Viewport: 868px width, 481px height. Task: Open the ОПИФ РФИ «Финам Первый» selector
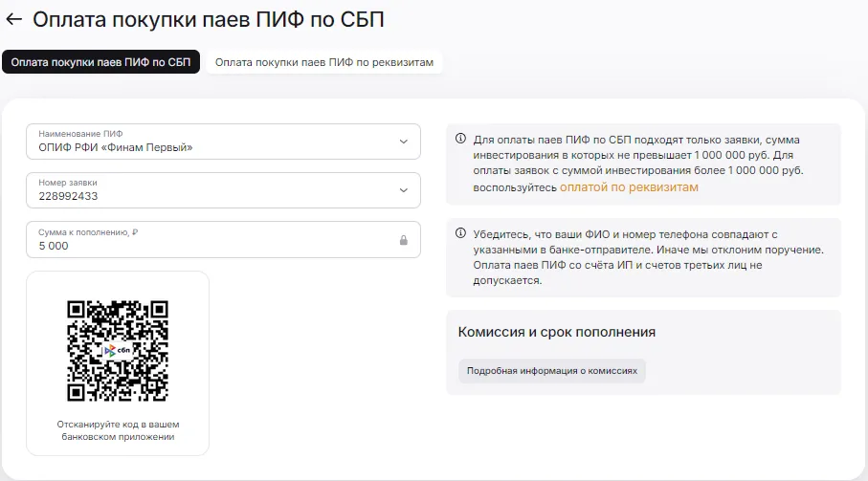pos(223,142)
